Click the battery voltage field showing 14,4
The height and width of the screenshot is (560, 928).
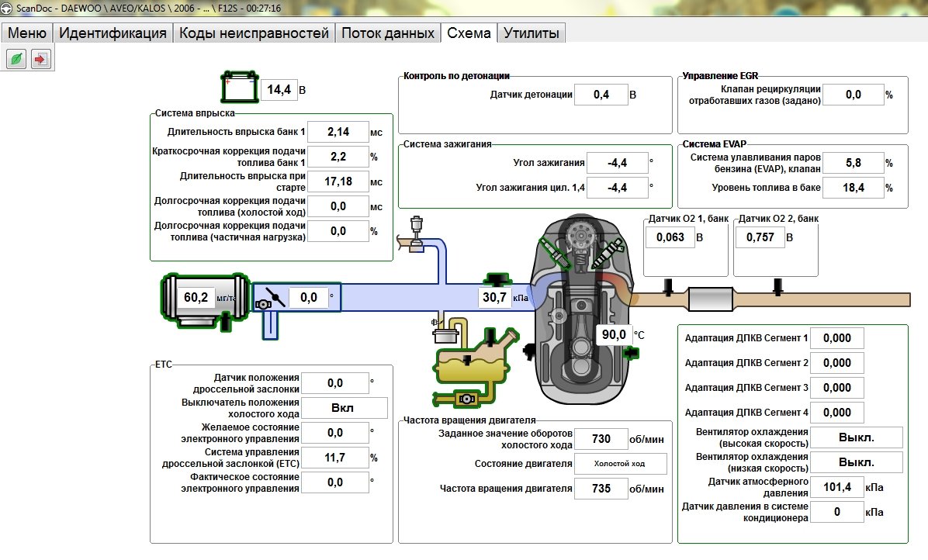[x=279, y=90]
